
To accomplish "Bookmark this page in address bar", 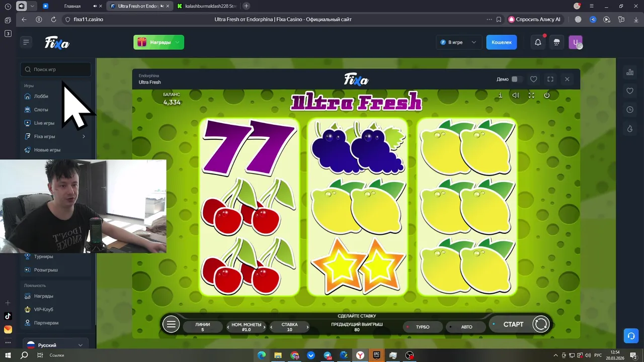I will [499, 19].
